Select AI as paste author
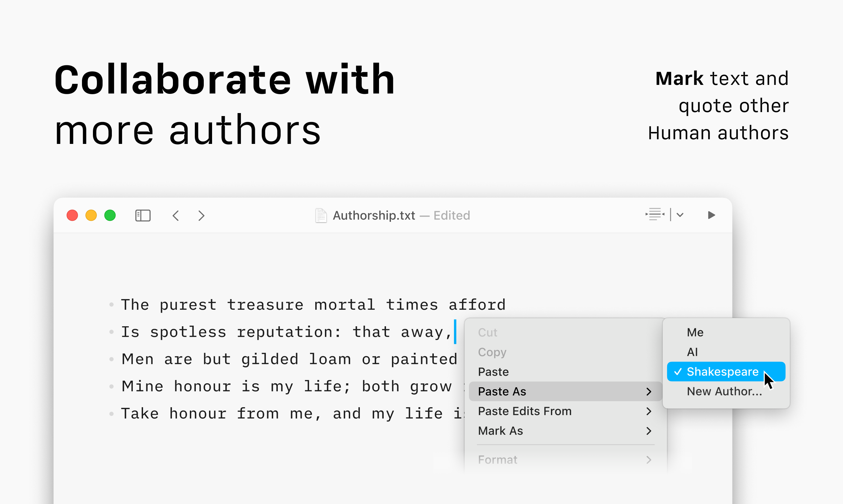 click(x=726, y=352)
